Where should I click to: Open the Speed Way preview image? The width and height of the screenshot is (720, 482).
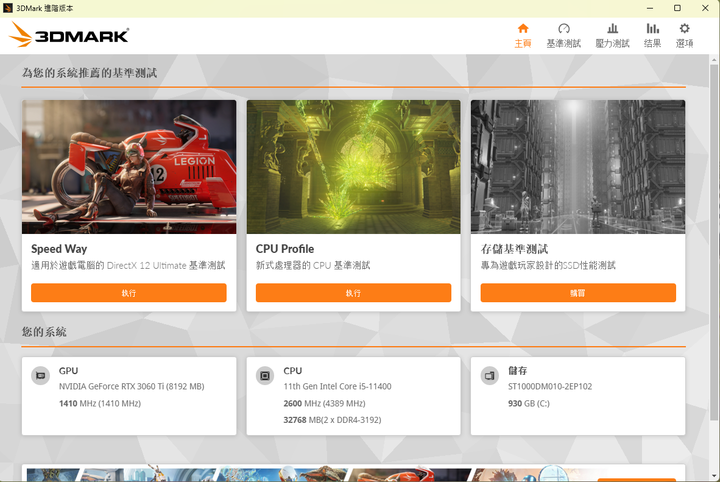click(129, 167)
